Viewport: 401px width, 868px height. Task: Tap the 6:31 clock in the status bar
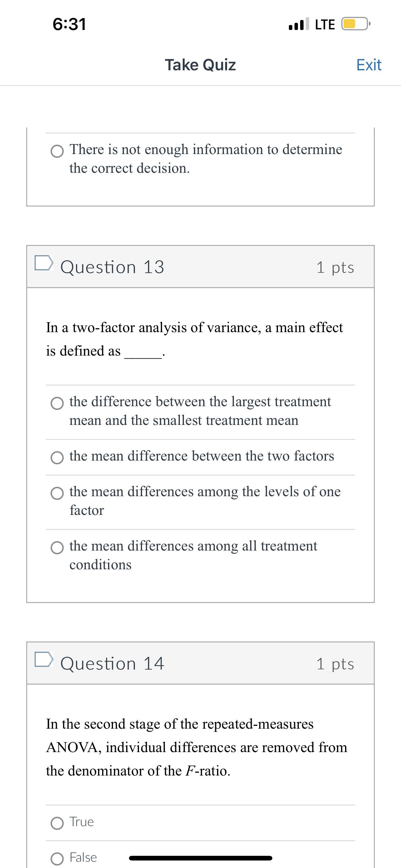(70, 24)
